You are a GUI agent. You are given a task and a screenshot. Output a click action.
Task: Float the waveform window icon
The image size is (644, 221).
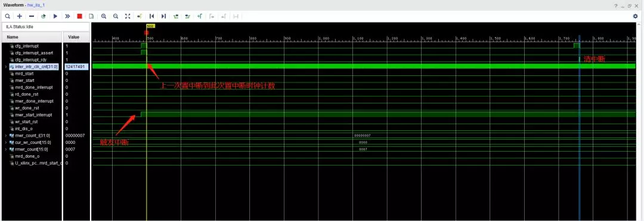[629, 6]
